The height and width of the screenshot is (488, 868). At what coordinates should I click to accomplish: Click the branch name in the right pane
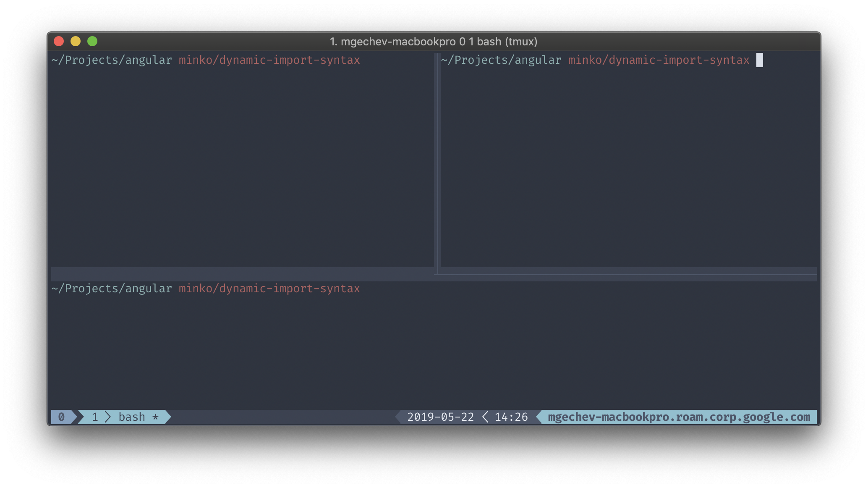click(658, 60)
